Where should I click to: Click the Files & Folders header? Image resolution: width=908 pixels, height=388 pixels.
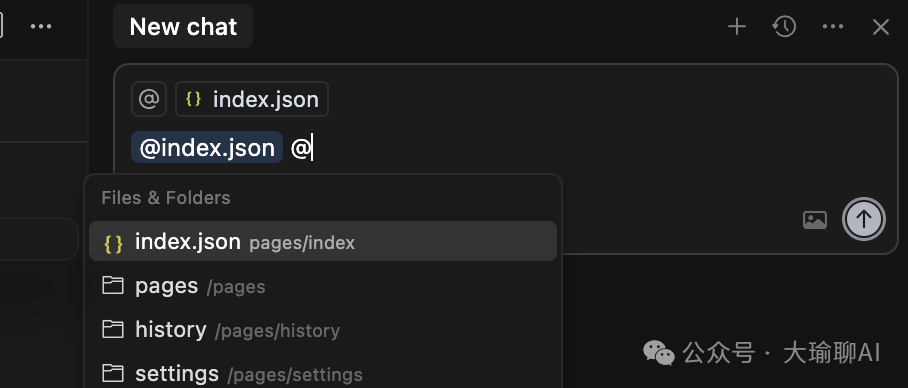click(166, 197)
